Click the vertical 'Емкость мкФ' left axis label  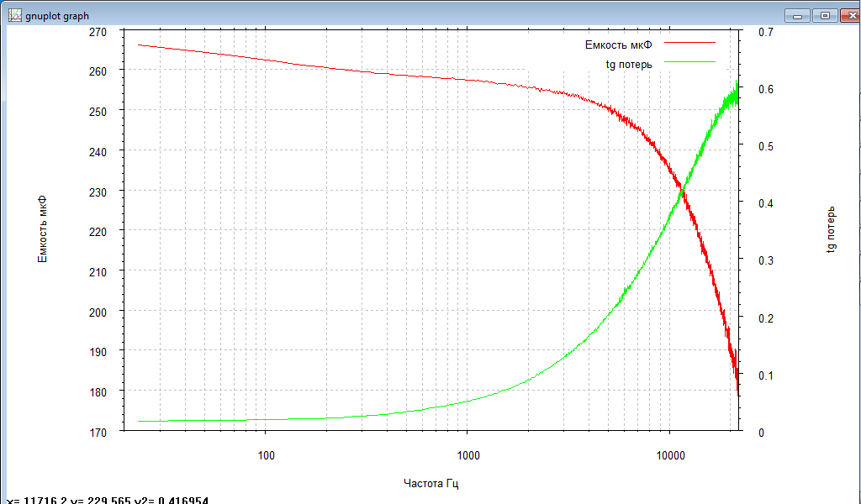pos(42,228)
